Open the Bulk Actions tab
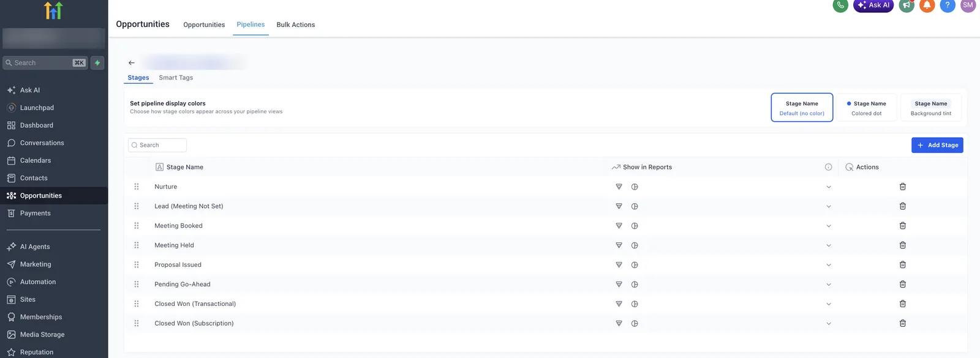Screen dimensions: 980x358 296,24
